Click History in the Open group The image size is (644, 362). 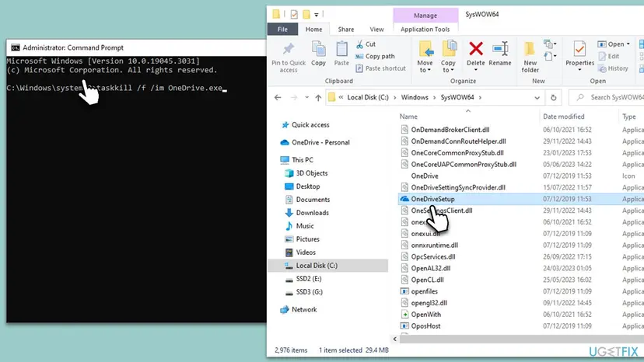coord(613,68)
